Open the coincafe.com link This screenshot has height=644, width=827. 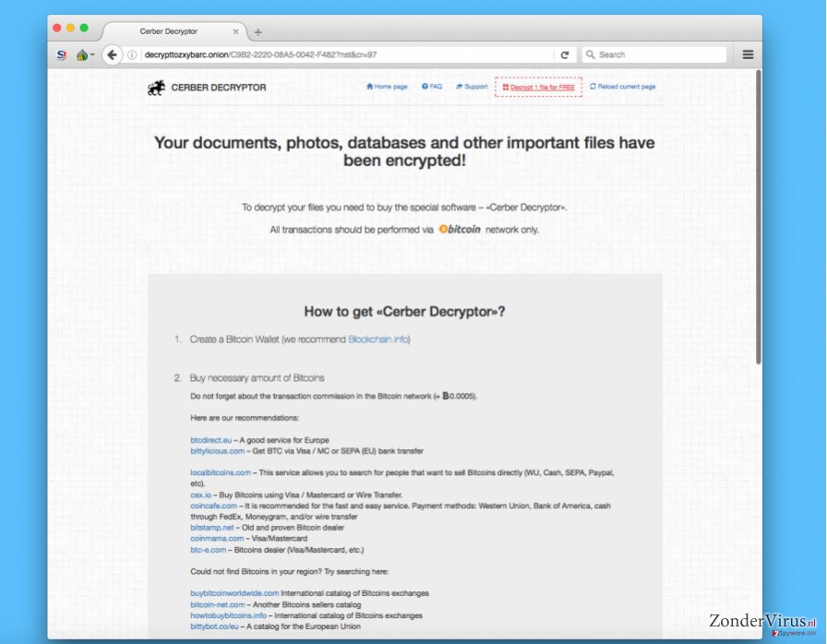(213, 506)
